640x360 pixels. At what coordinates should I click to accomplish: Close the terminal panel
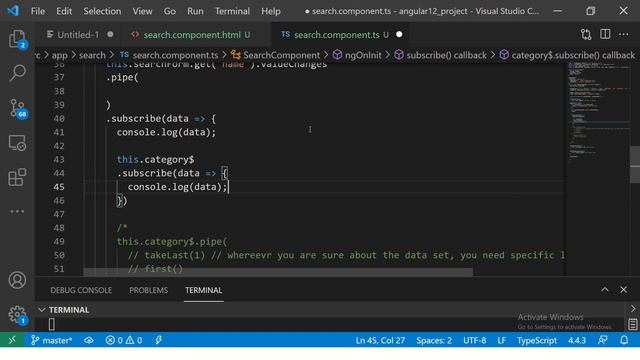pyautogui.click(x=623, y=290)
